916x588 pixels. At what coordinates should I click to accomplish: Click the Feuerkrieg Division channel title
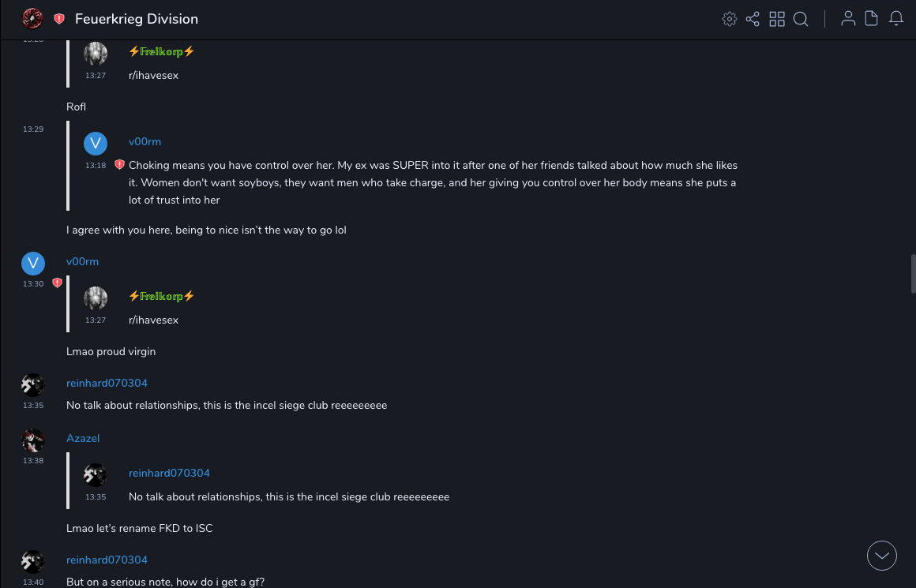coord(137,19)
